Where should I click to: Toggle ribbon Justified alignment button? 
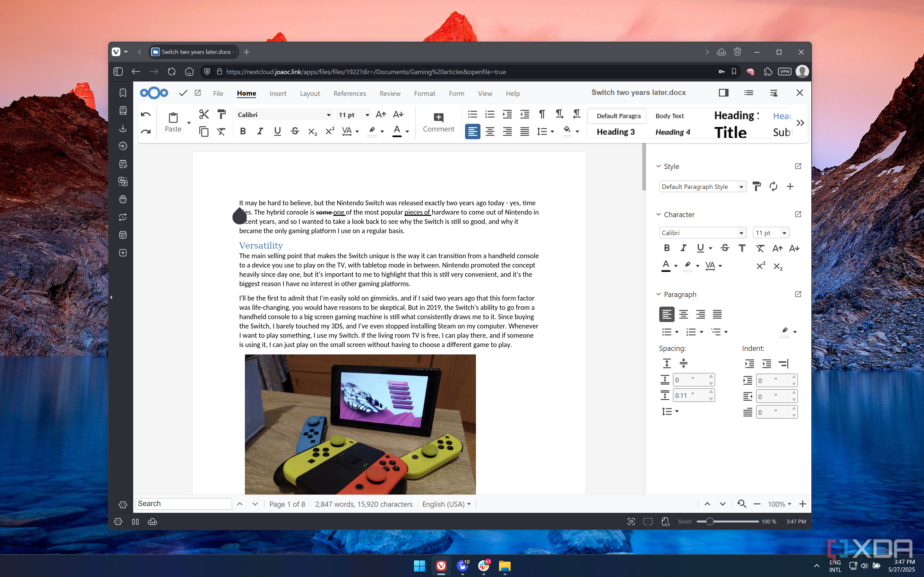pos(525,132)
